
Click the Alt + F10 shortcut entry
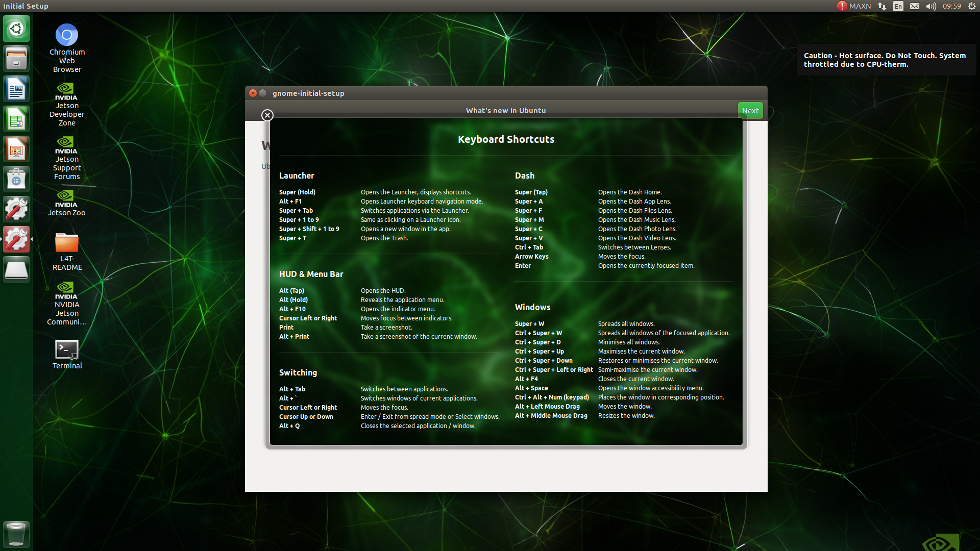pyautogui.click(x=292, y=309)
